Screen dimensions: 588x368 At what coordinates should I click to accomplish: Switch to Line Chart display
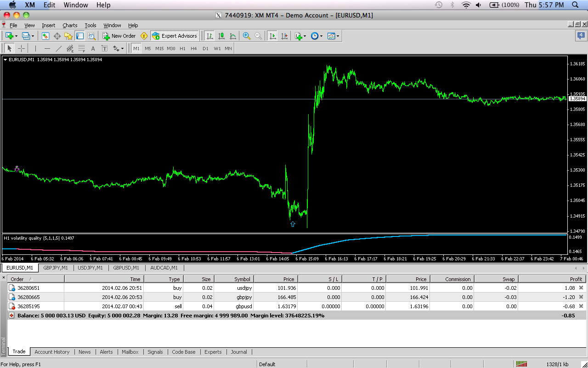[233, 36]
